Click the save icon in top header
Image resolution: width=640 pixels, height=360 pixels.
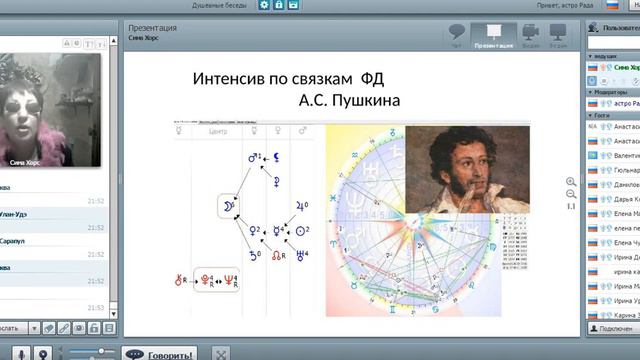click(x=293, y=5)
